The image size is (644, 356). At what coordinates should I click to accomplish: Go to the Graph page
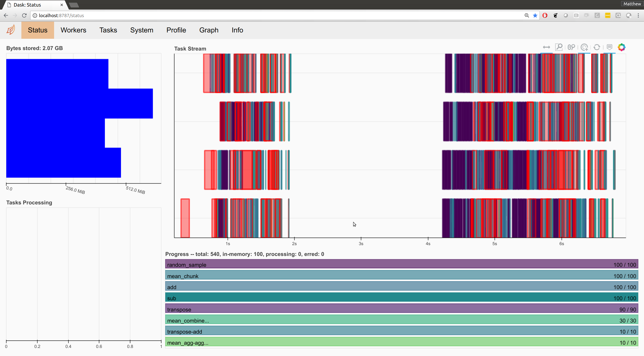coord(209,30)
